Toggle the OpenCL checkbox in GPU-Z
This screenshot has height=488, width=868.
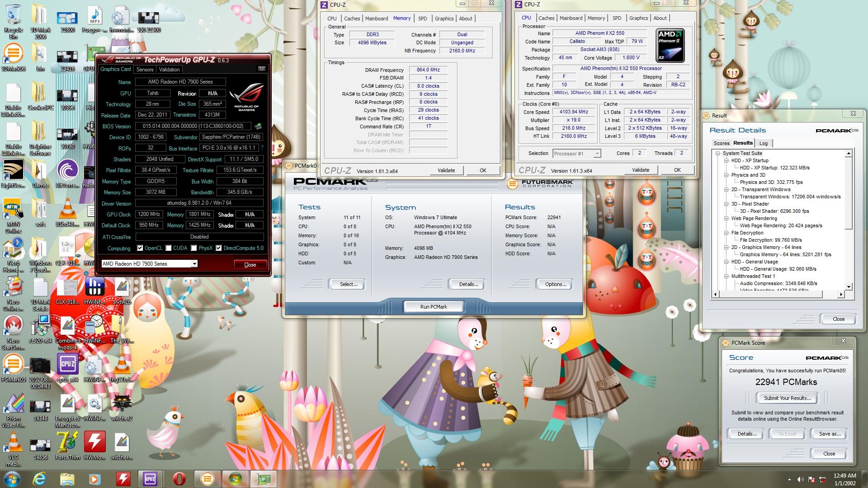[140, 248]
